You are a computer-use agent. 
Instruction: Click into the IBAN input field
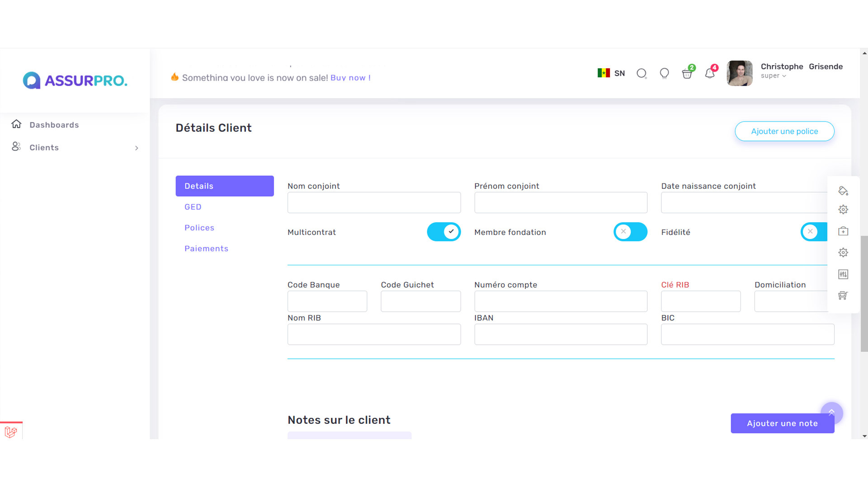[561, 334]
